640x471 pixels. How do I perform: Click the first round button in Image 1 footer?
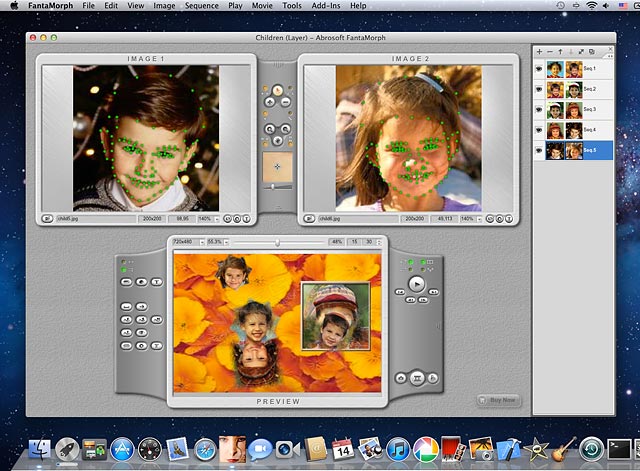(228, 219)
